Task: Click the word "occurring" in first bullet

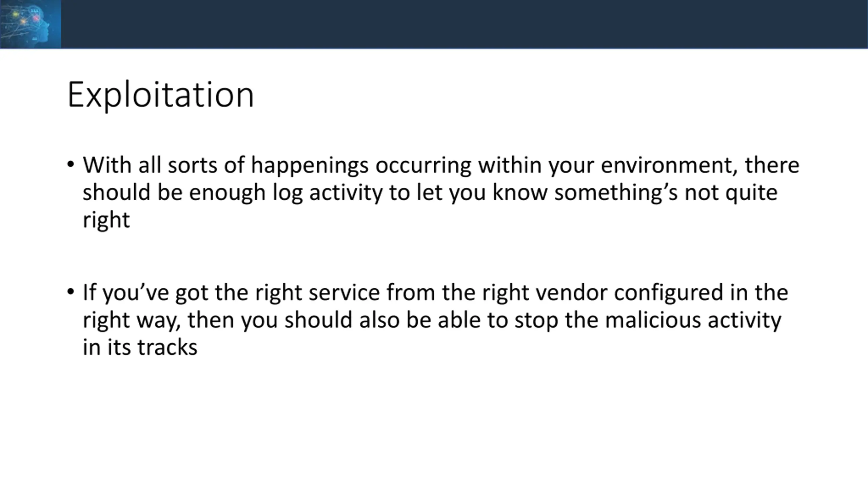Action: [x=423, y=166]
